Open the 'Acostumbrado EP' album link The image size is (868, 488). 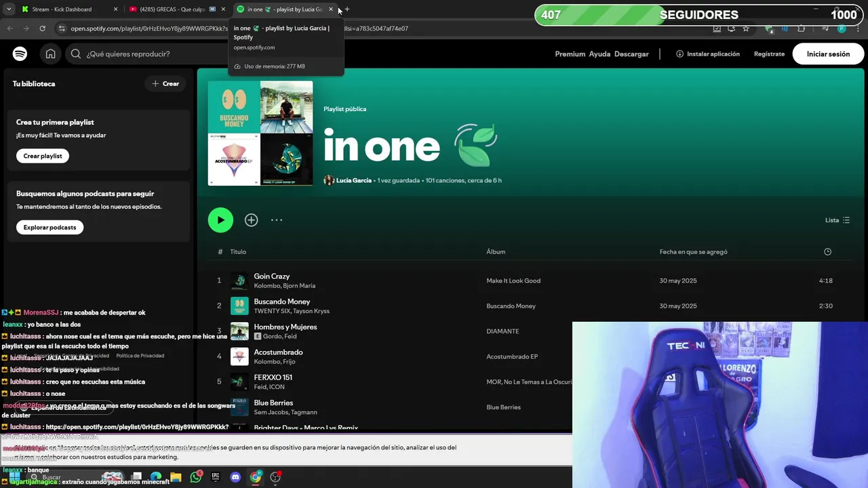[512, 357]
